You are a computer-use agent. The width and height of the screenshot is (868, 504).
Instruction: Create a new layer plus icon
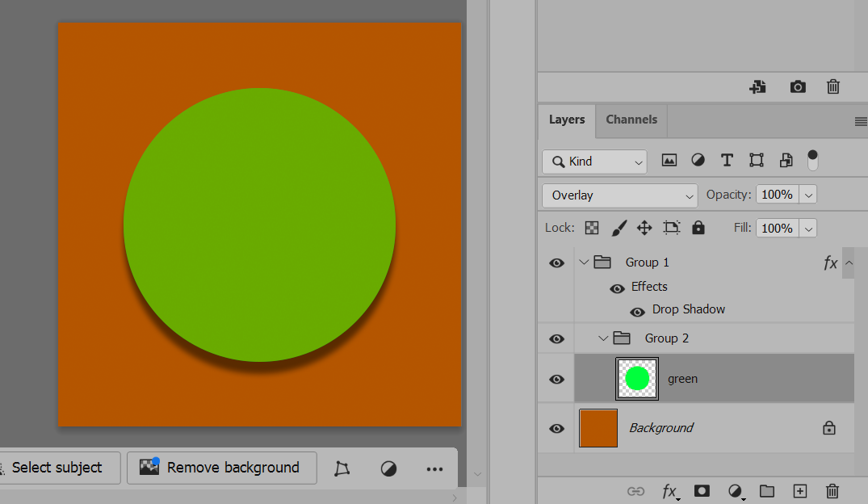click(x=800, y=491)
